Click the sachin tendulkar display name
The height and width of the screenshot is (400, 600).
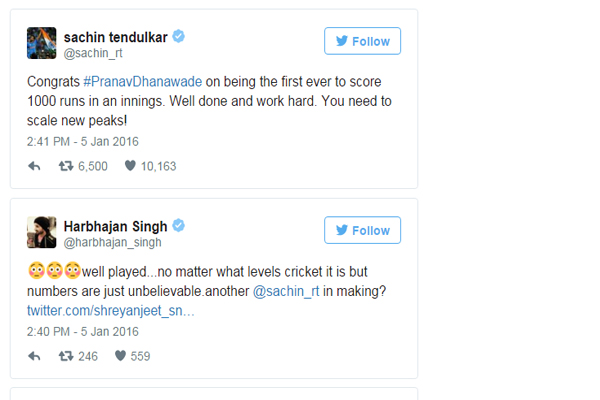(112, 37)
